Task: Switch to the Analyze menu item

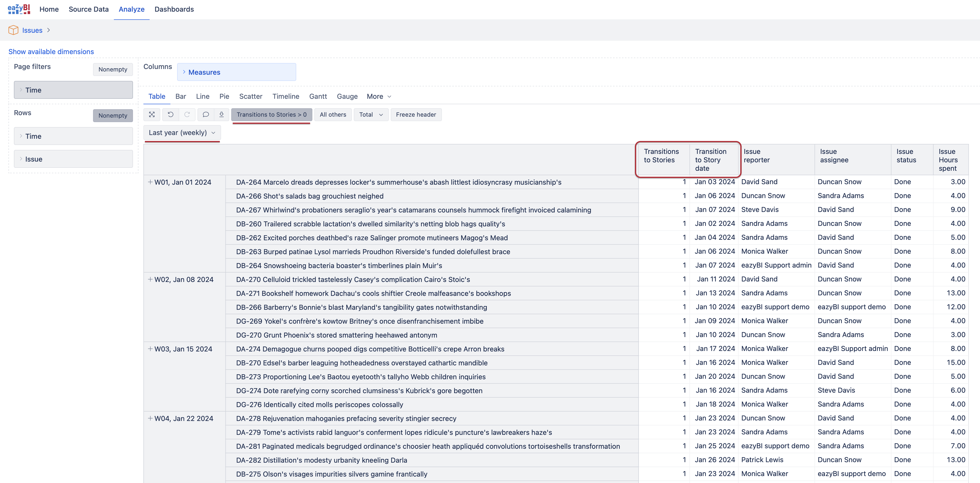Action: tap(131, 9)
